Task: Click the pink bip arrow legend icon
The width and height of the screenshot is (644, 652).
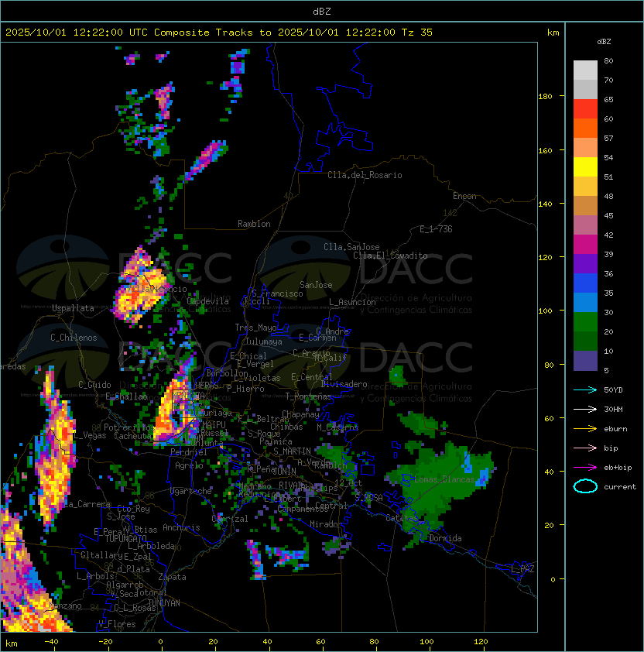Action: pos(585,448)
